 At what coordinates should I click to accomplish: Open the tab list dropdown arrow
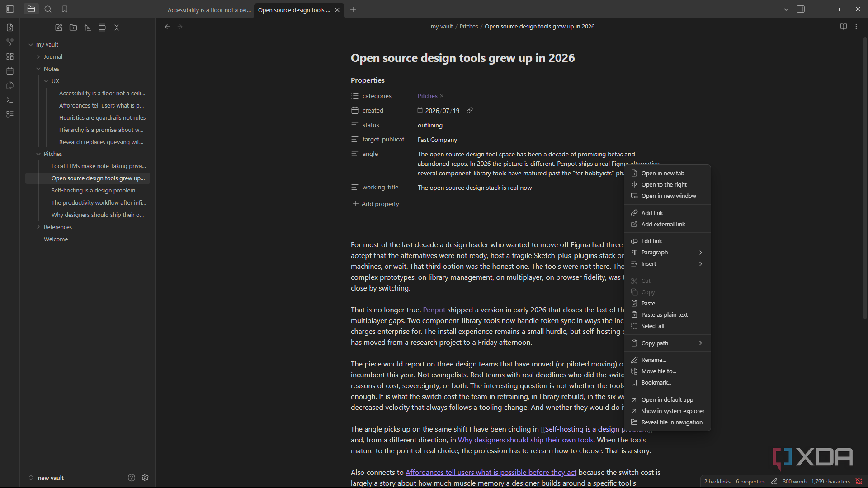786,9
